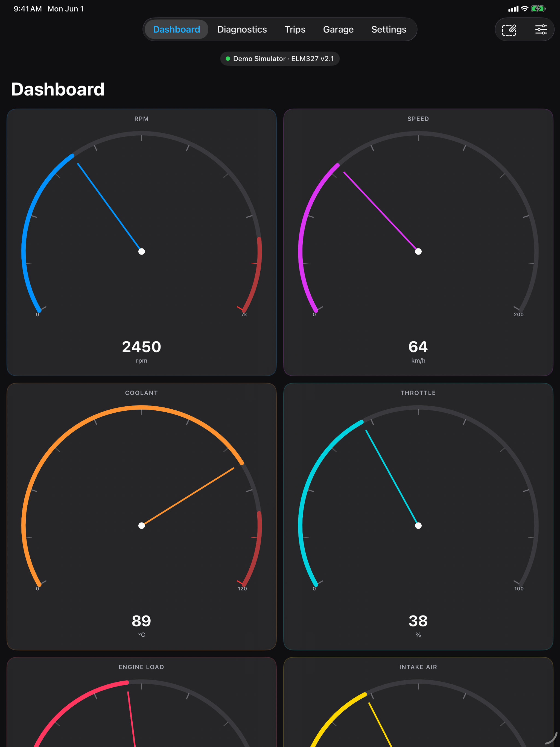Tap the battery charging icon in the status bar
This screenshot has width=560, height=747.
[538, 9]
